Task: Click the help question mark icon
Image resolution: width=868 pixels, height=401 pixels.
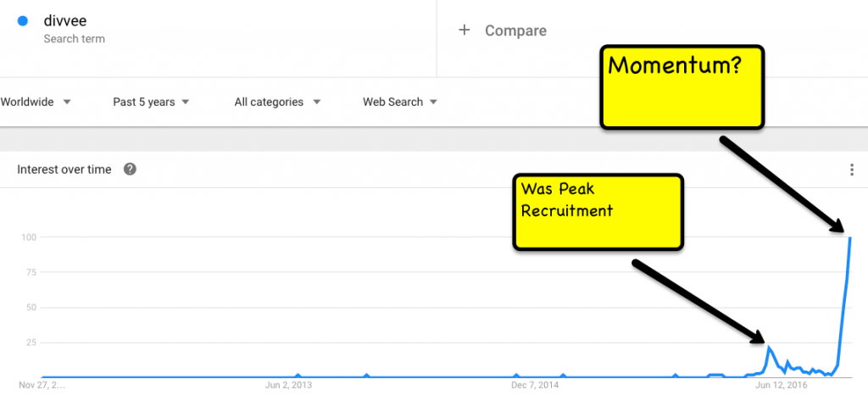Action: point(130,170)
